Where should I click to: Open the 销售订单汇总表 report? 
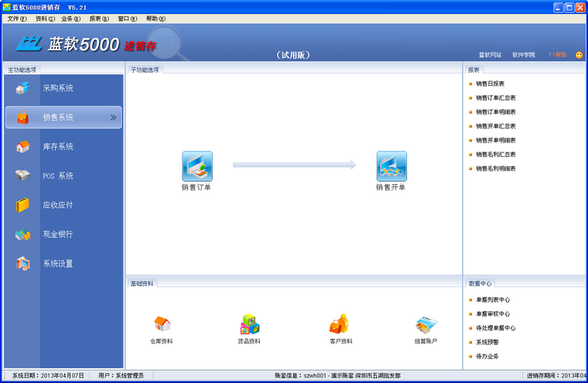coord(495,98)
